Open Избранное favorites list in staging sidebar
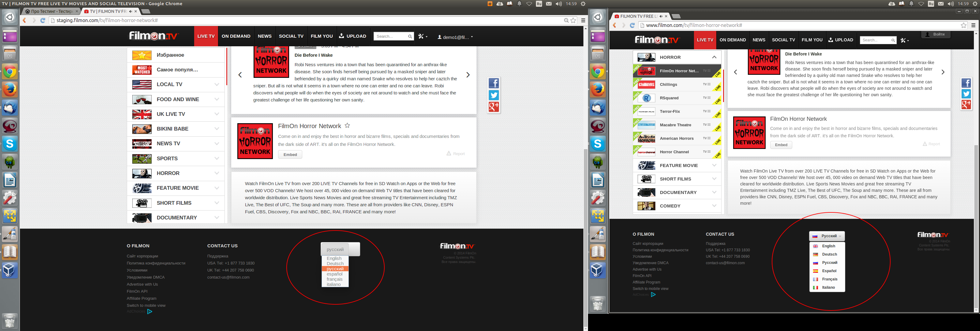Screen dimensions: 980x331 [x=176, y=55]
